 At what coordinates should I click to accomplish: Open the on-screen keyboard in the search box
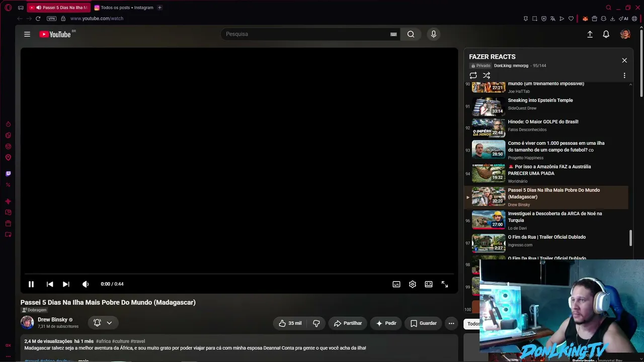[x=393, y=34]
